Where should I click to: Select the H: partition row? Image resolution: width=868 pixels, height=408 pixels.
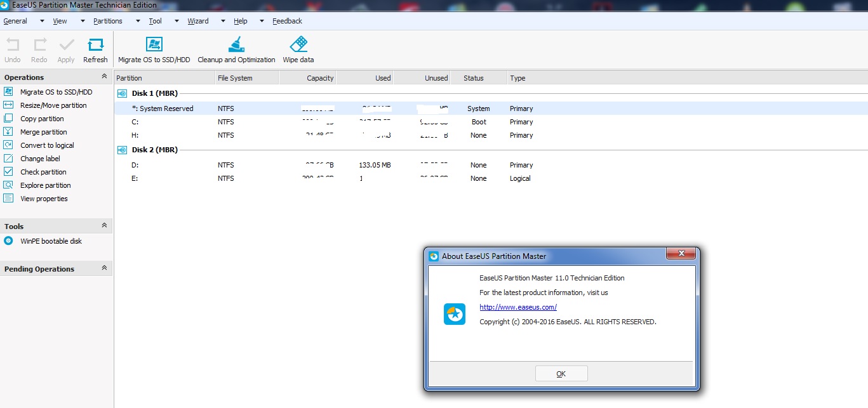491,135
